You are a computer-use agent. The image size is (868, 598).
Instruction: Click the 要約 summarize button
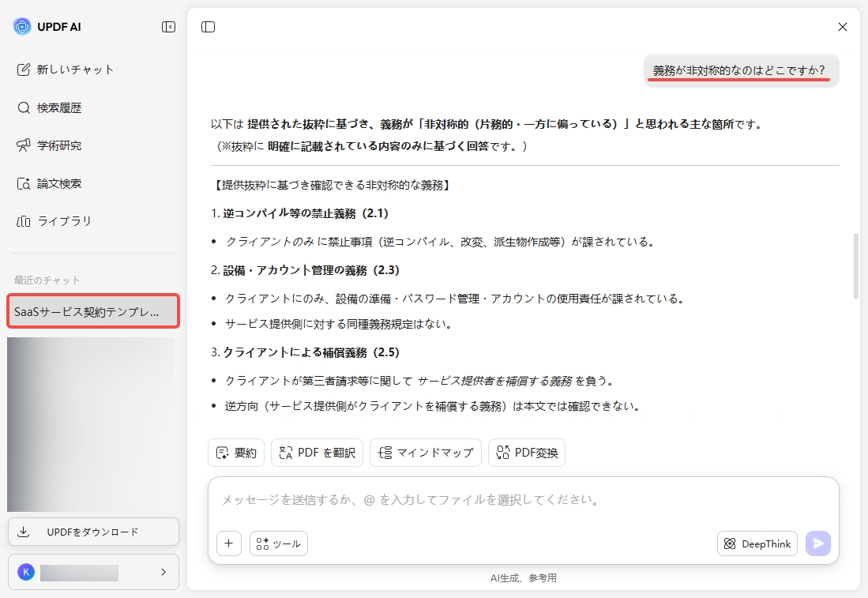coord(235,453)
